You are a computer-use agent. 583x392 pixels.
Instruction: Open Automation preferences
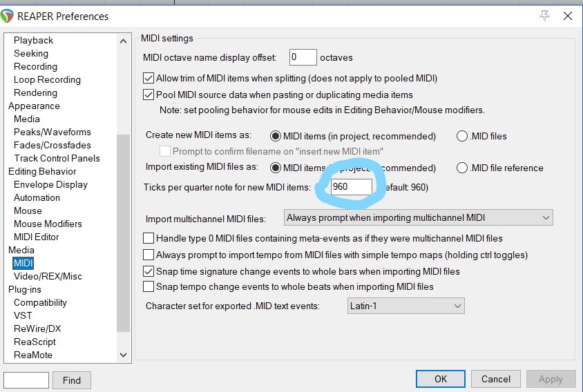[37, 197]
